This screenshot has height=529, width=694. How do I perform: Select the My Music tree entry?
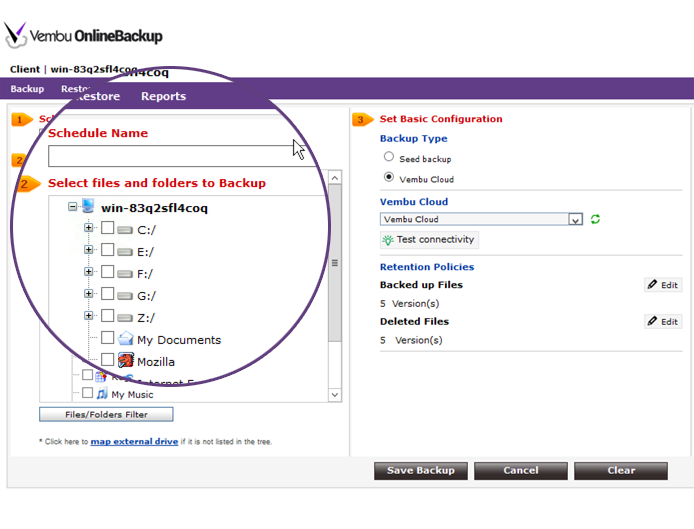132,394
